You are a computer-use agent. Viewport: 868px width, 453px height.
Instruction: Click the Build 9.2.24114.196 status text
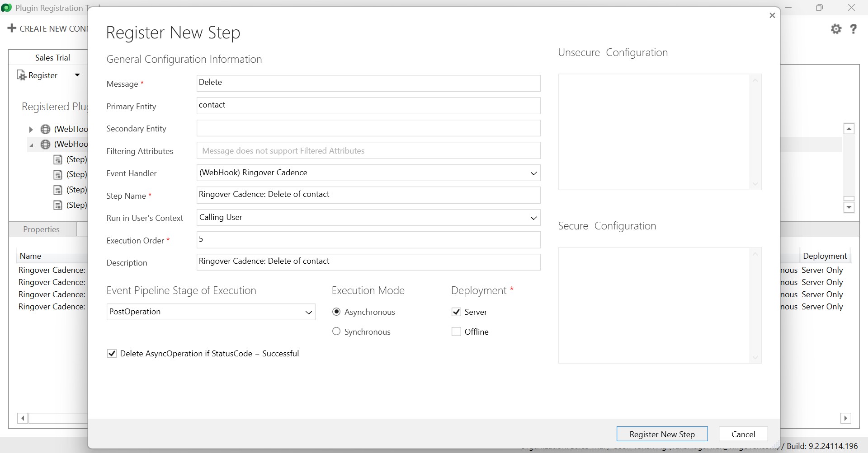click(822, 446)
